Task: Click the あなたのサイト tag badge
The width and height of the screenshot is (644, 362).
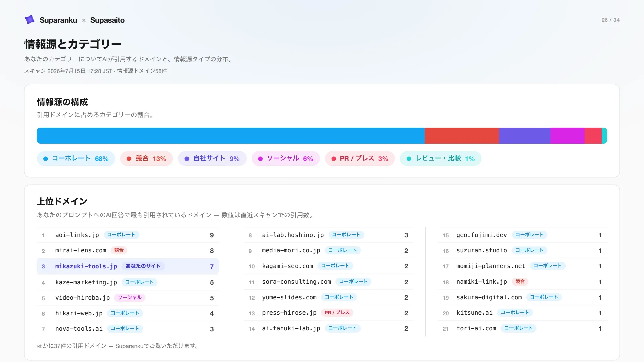Action: pyautogui.click(x=143, y=266)
